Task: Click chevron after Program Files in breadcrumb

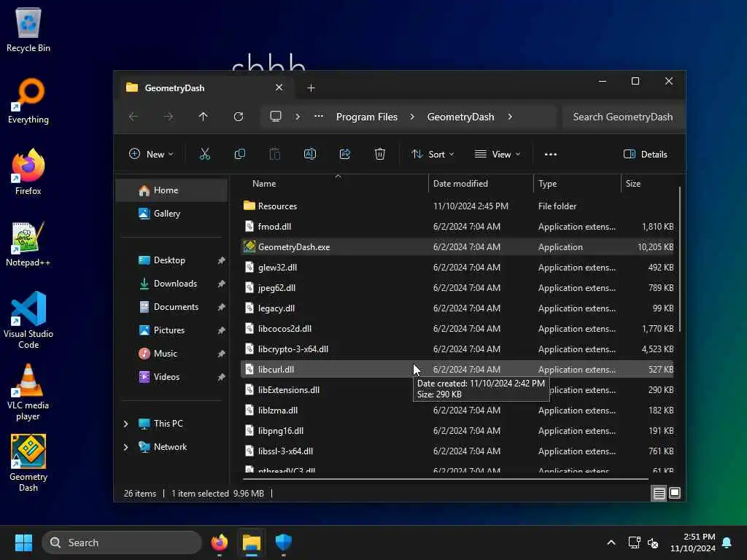Action: pyautogui.click(x=412, y=117)
